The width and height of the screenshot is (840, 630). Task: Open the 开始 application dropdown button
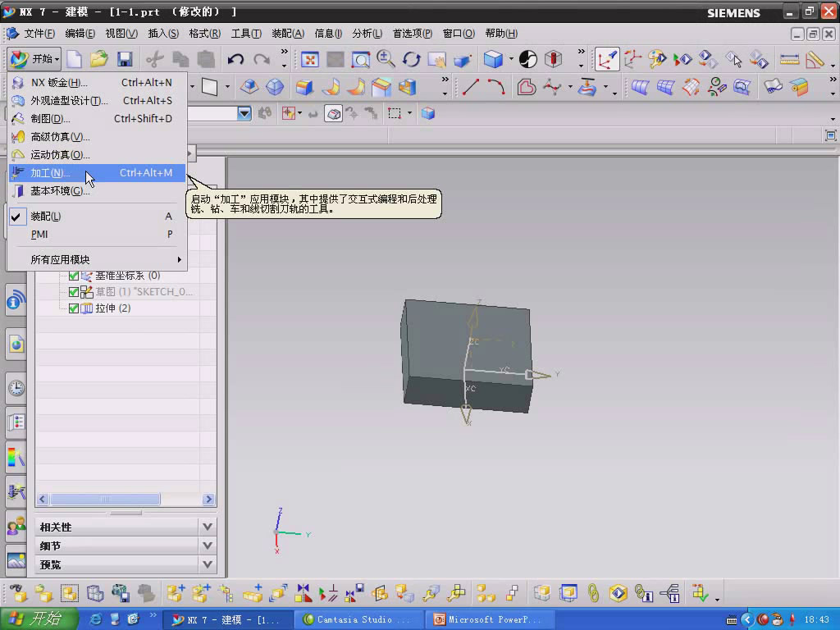34,59
